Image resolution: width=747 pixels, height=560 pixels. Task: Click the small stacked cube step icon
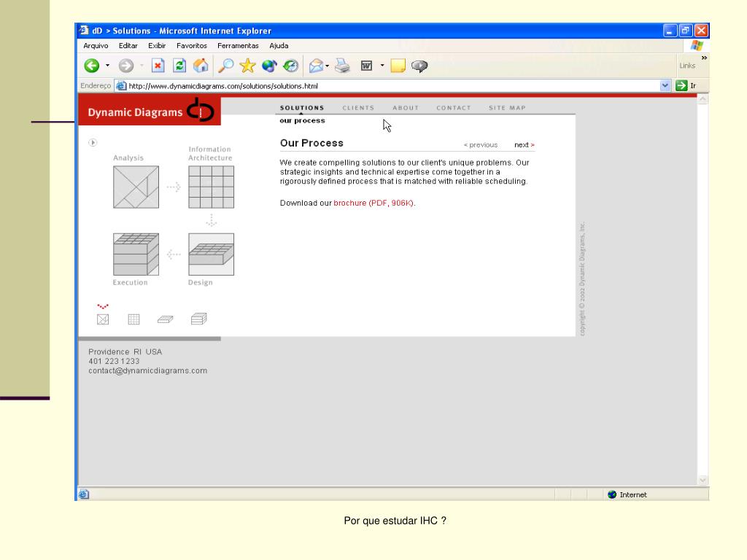[198, 319]
